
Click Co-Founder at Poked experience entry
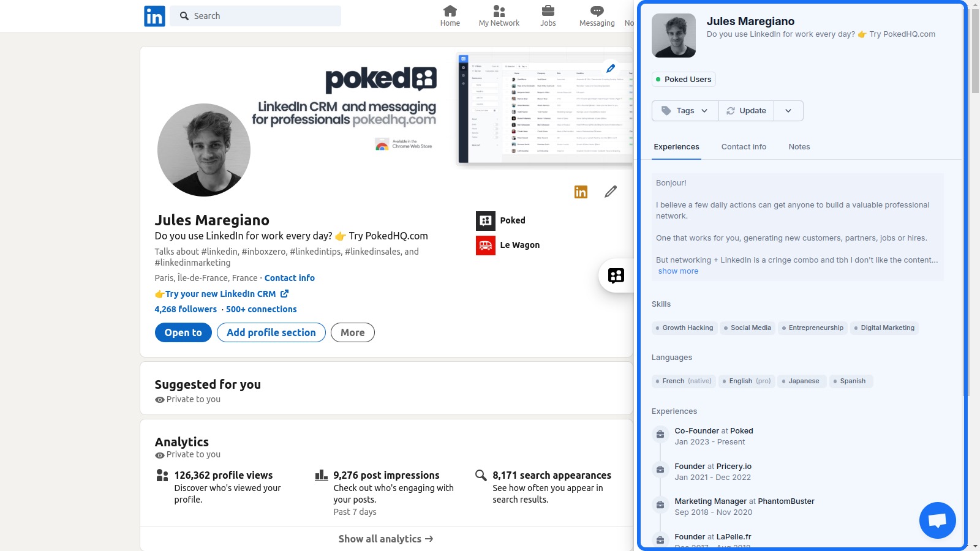(714, 437)
